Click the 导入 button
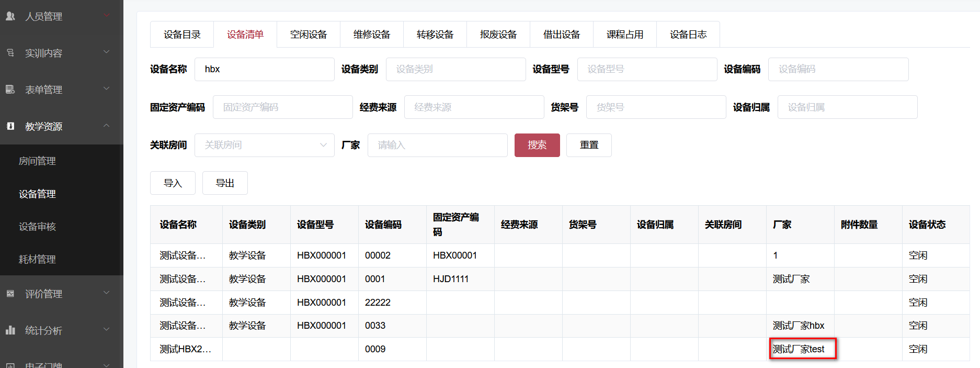This screenshot has width=980, height=368. pyautogui.click(x=173, y=183)
